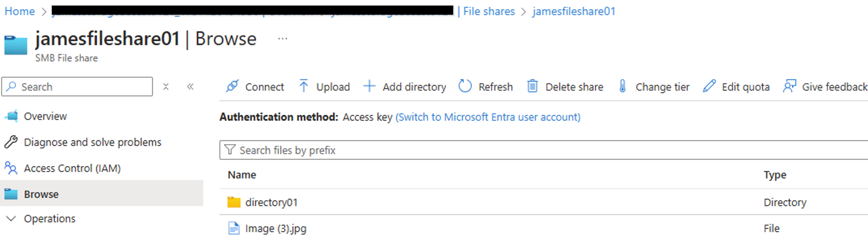Open the more options ellipsis menu
Viewport: 868px width, 241px height.
[283, 39]
